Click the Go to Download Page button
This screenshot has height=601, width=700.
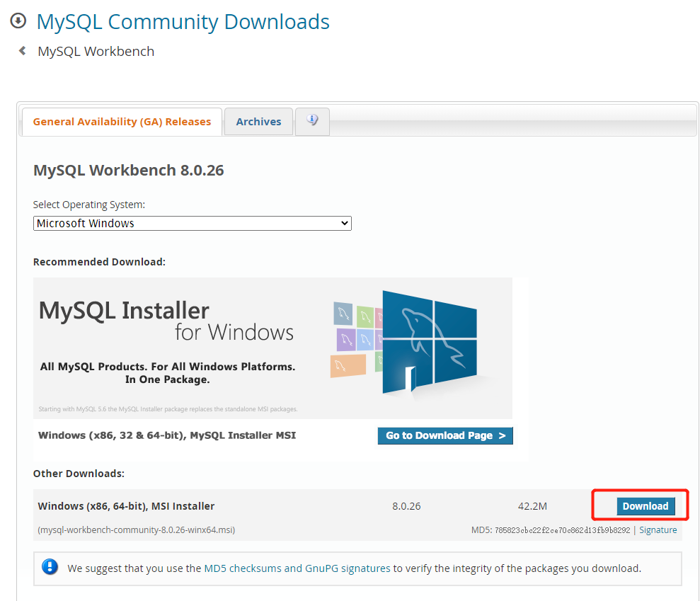pyautogui.click(x=445, y=436)
